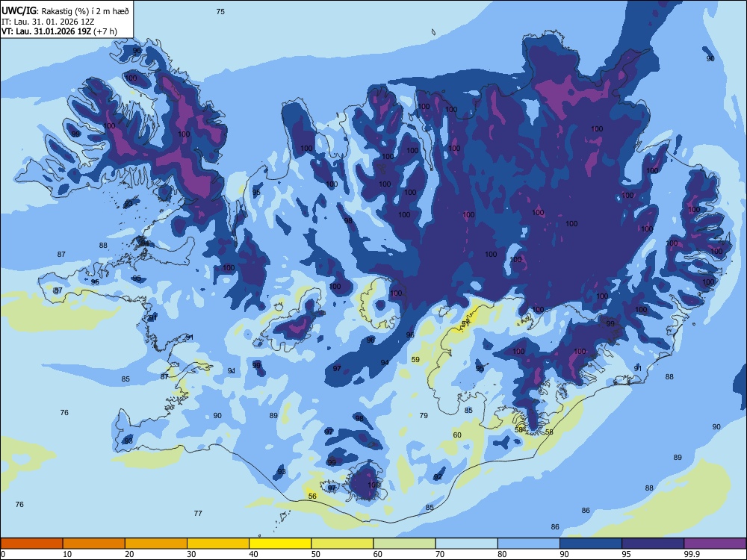Click the '77' value over the southwest sea
This screenshot has width=747, height=560.
198,514
